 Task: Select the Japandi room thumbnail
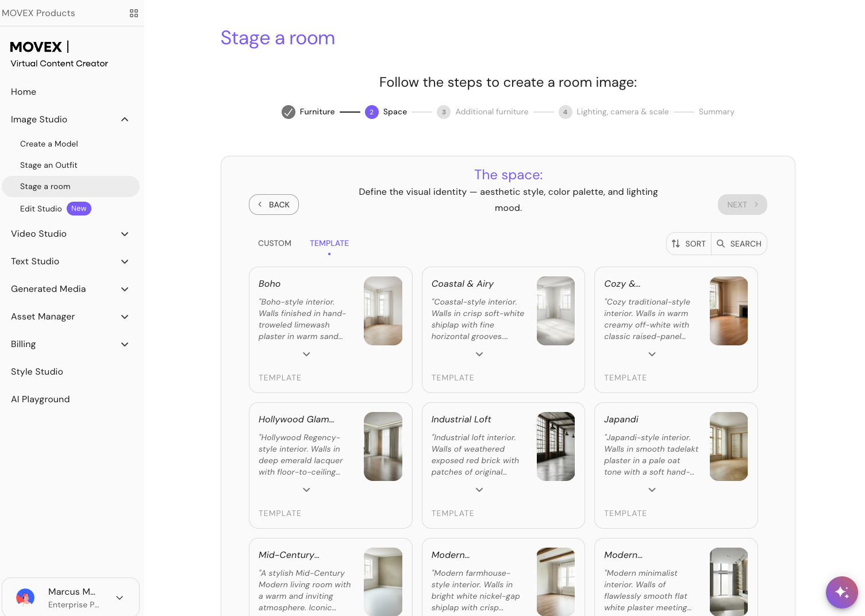pos(729,446)
